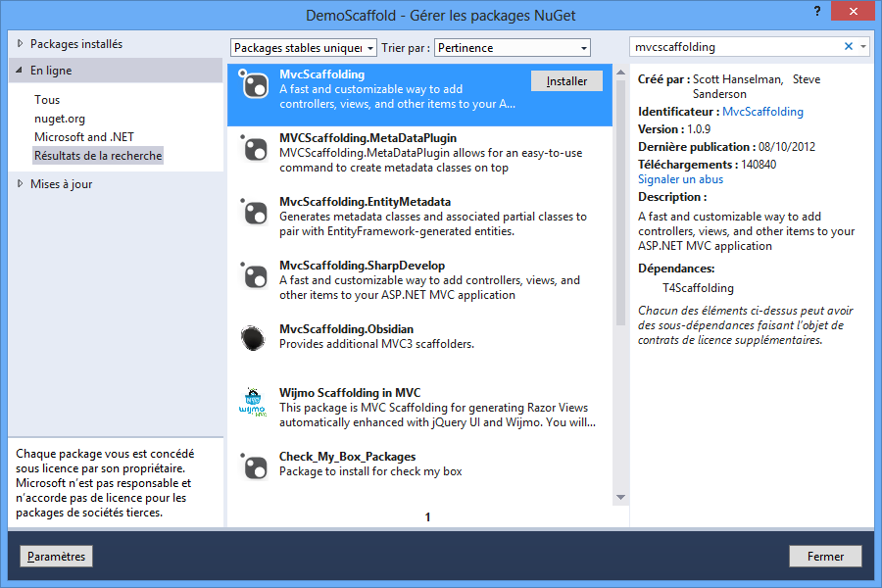Click the Signaler un abus link
This screenshot has width=882, height=588.
(x=680, y=179)
